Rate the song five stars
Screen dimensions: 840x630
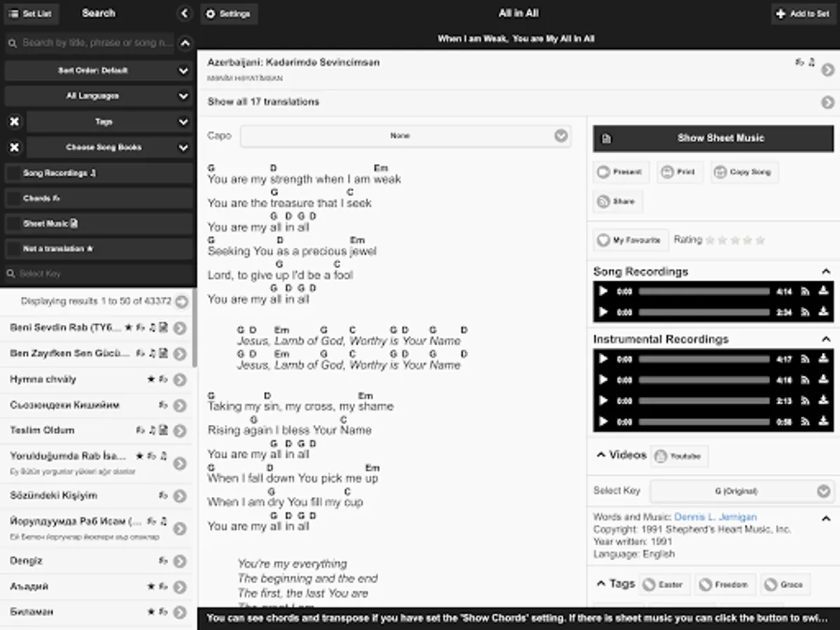tap(760, 240)
